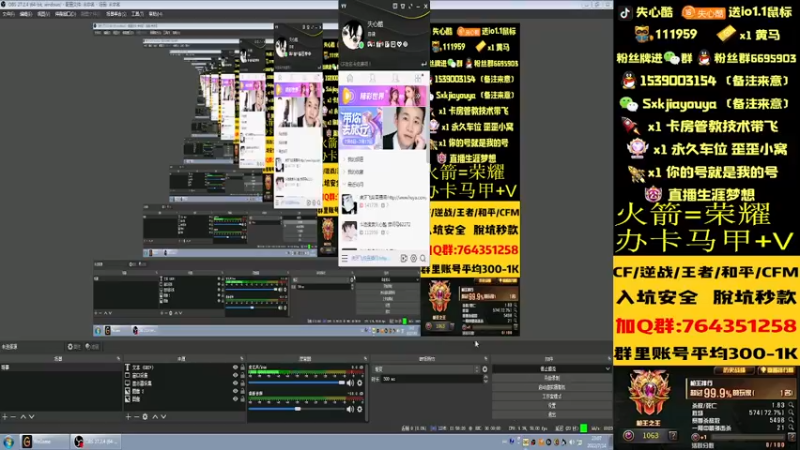Remove the selected source with the minus icon
800x450 pixels.
coord(136,417)
